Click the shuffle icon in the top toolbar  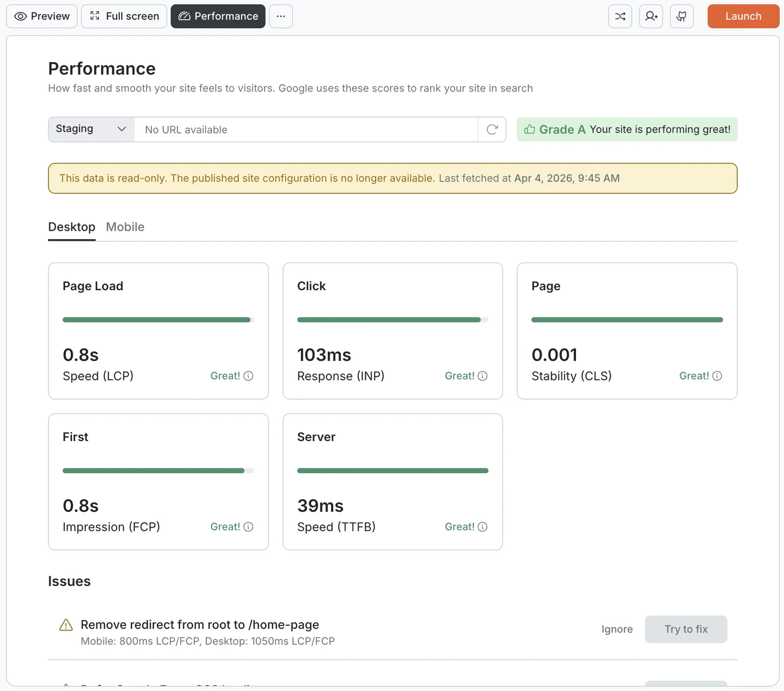[620, 16]
